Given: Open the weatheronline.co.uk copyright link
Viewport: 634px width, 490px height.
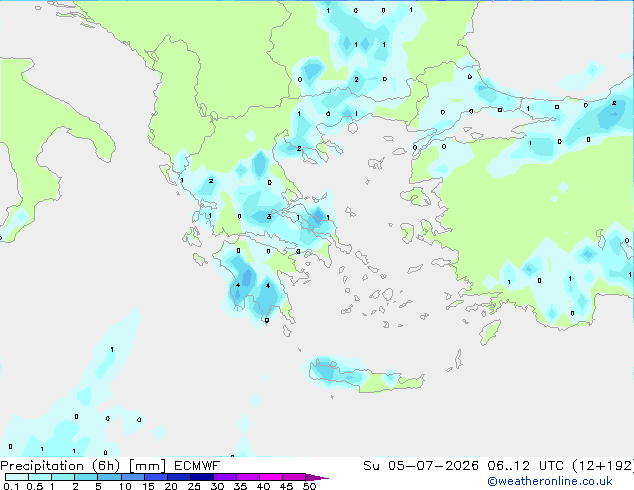Looking at the screenshot, I should pyautogui.click(x=550, y=481).
